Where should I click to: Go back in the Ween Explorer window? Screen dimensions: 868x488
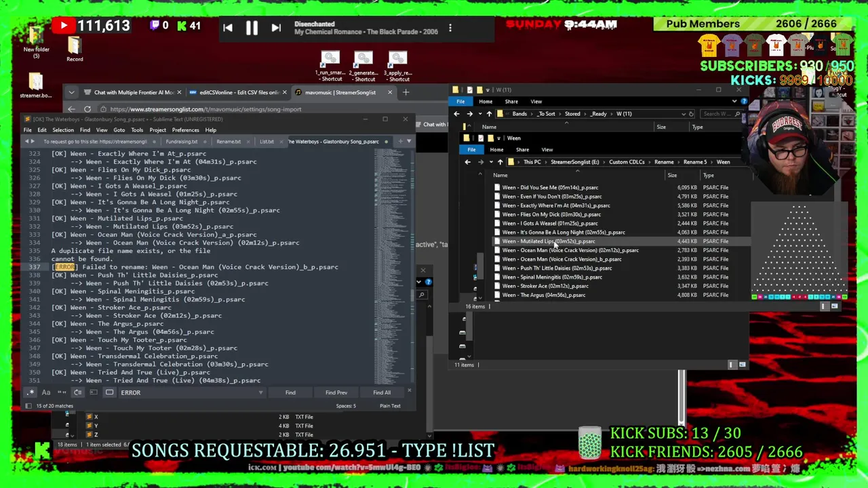pos(467,162)
